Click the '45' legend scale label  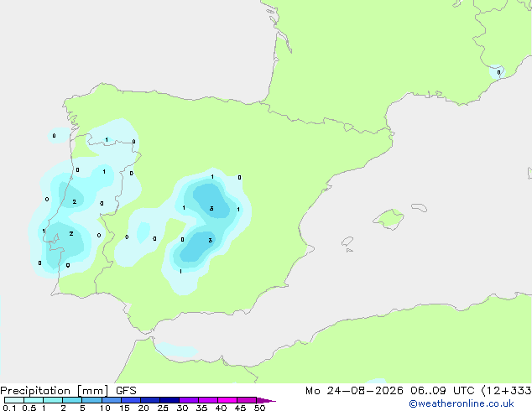coord(240,408)
